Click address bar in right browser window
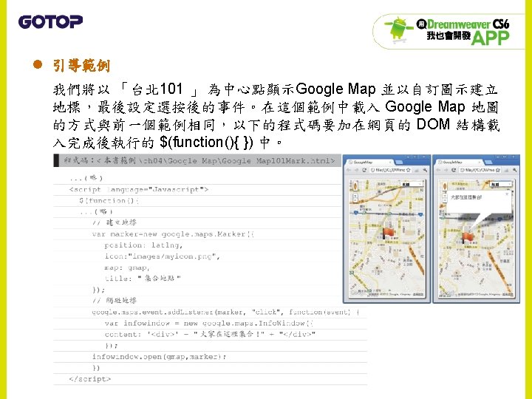 tap(480, 170)
